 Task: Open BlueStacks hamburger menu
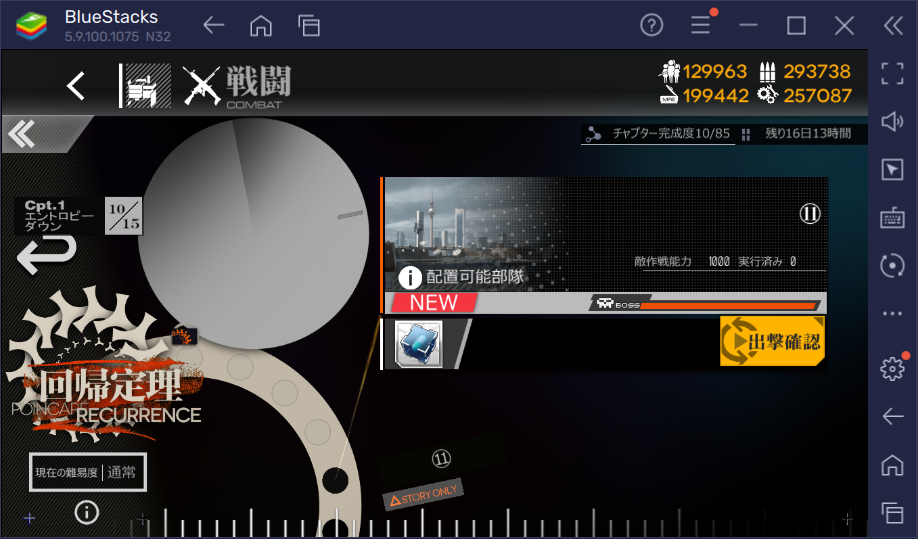coord(701,25)
